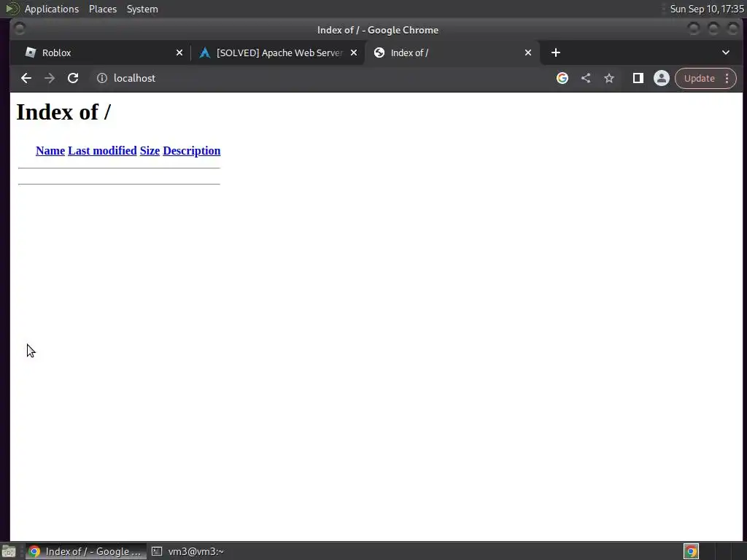Close the Roblox tab
Image resolution: width=747 pixels, height=560 pixels.
click(179, 52)
